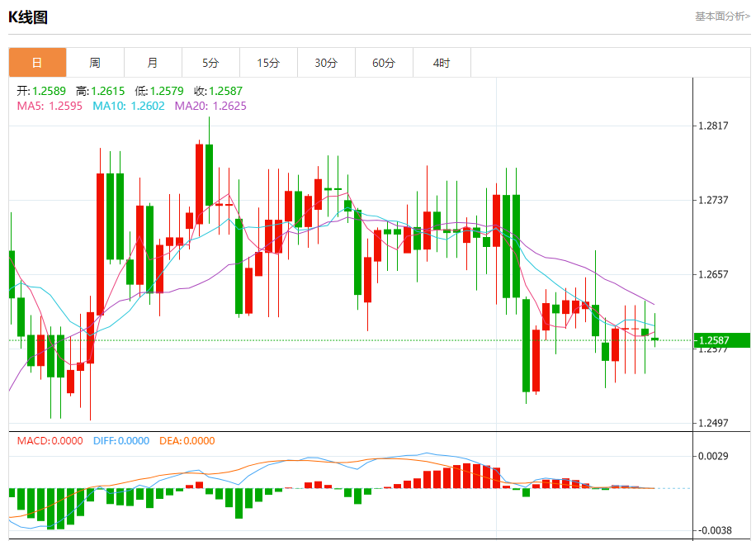Viewport: 756px width, 541px height.
Task: Click the 1.2817 price axis label
Action: (713, 126)
